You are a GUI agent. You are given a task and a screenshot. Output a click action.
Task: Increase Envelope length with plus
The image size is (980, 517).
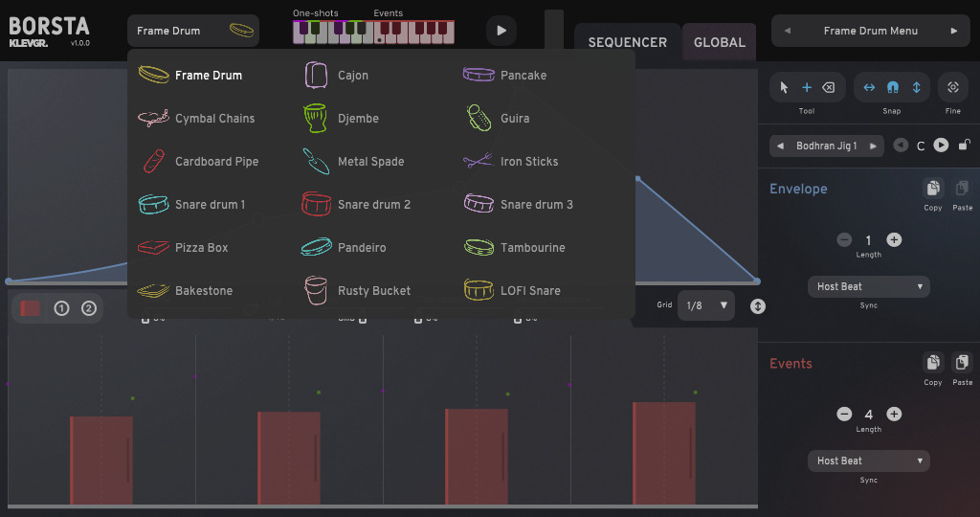(x=894, y=239)
